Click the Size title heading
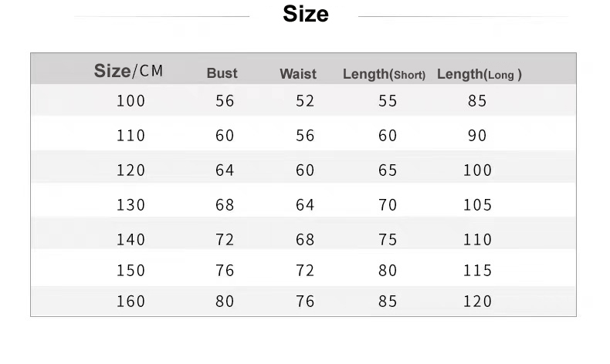This screenshot has height=364, width=610. coord(306,14)
